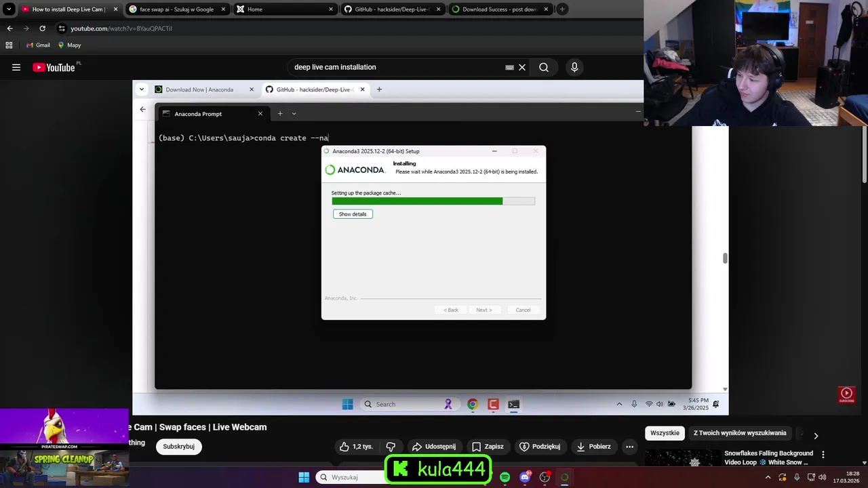Thank the creator with Podziękuj
This screenshot has width=868, height=488.
point(540,447)
